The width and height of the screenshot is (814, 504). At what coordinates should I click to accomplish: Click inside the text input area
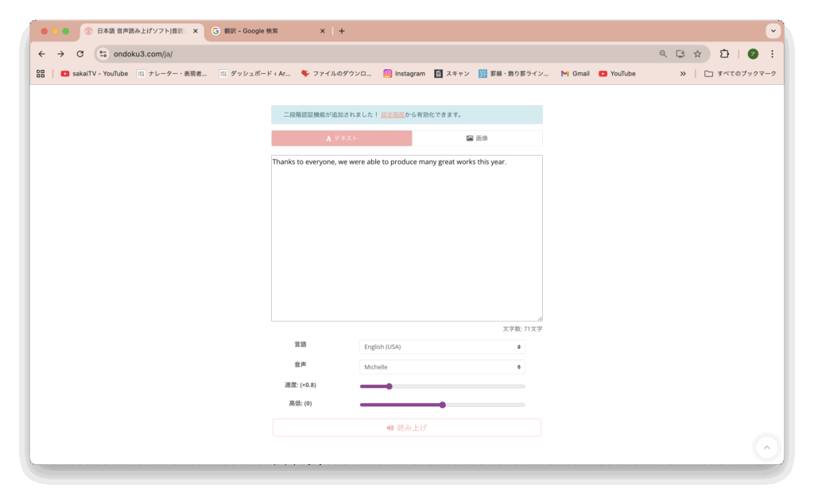(406, 238)
